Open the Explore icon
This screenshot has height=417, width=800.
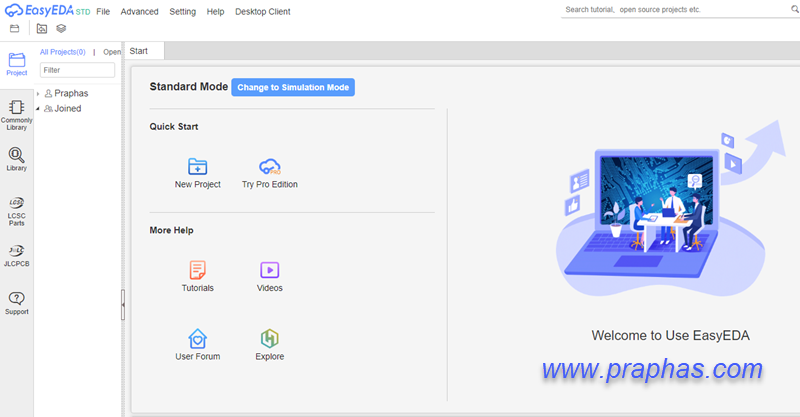pyautogui.click(x=270, y=345)
